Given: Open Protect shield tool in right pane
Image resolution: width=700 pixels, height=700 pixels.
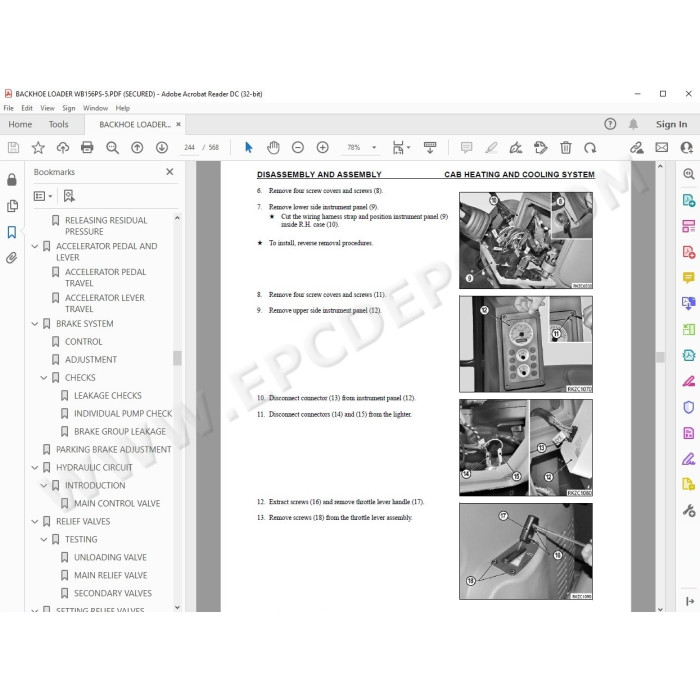Looking at the screenshot, I should (x=688, y=407).
